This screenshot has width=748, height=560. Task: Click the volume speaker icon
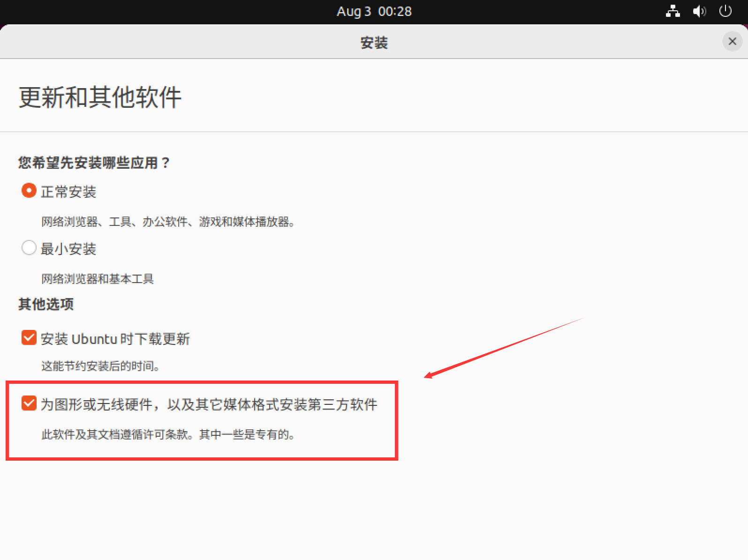pos(699,11)
